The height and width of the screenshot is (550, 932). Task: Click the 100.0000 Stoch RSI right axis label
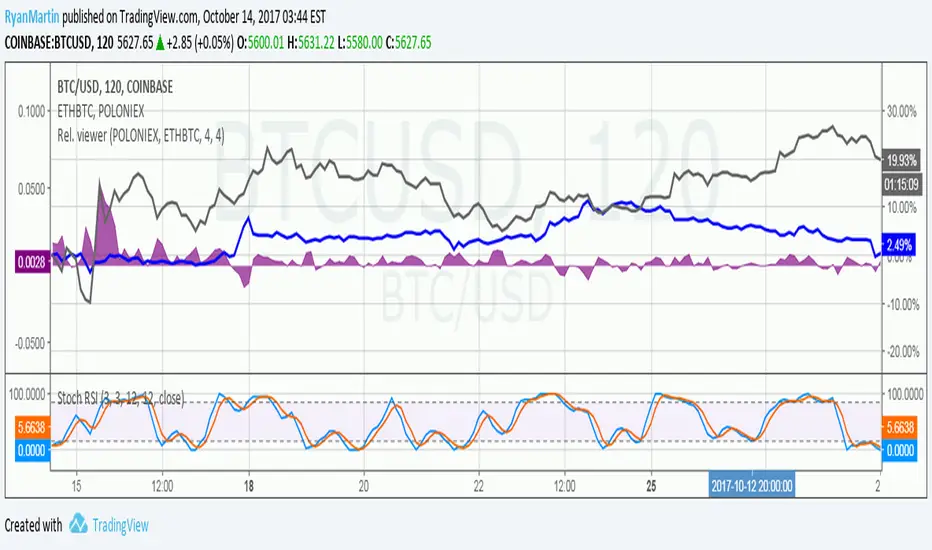[905, 394]
